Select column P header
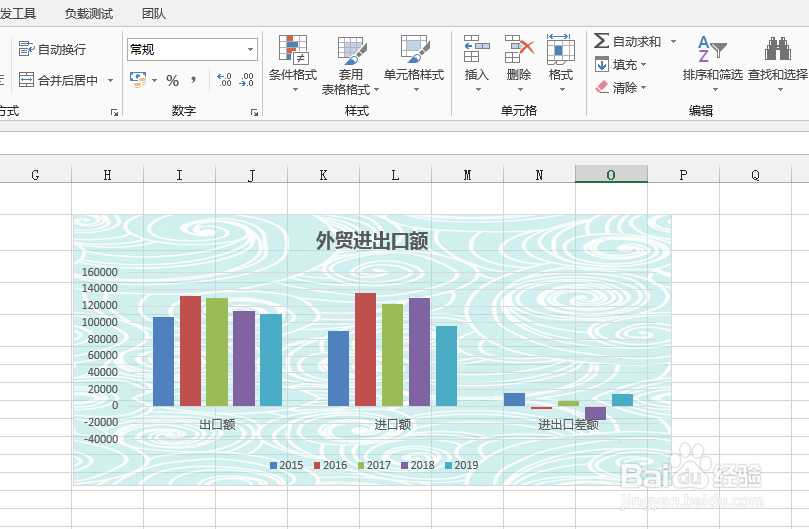Screen dimensions: 809x529 pyautogui.click(x=683, y=175)
